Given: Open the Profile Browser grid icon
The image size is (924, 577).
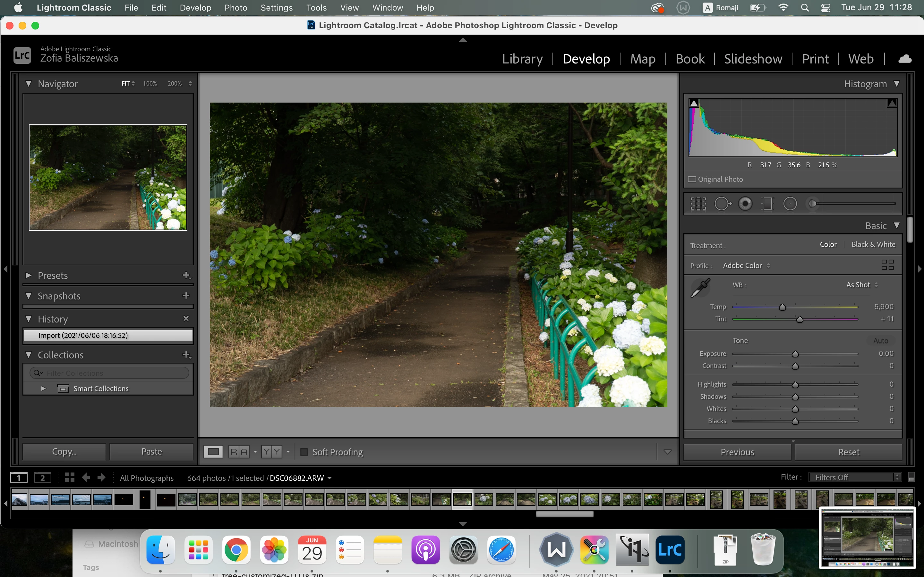Looking at the screenshot, I should [x=887, y=265].
